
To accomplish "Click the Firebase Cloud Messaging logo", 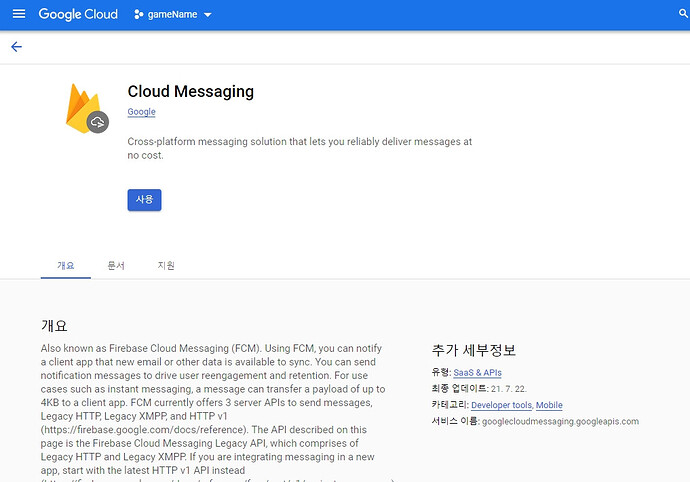I will pyautogui.click(x=87, y=108).
